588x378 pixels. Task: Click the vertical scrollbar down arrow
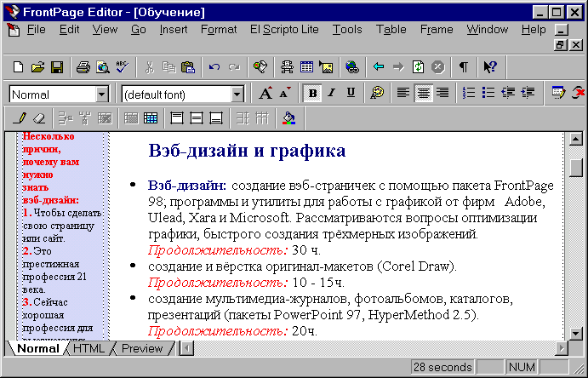576,333
